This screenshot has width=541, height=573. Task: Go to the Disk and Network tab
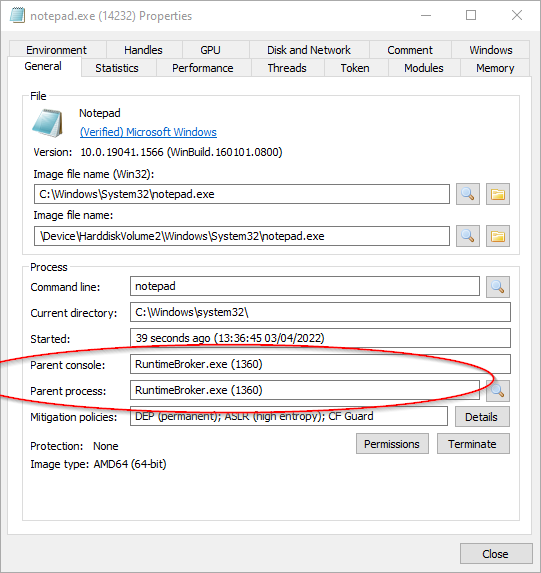(x=309, y=50)
